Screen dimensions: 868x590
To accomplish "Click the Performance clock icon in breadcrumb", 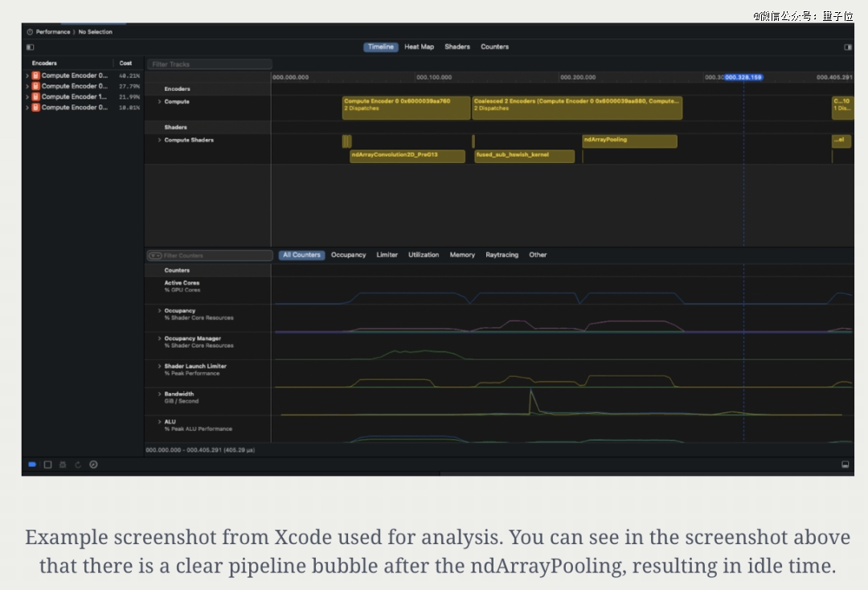I will [x=30, y=32].
